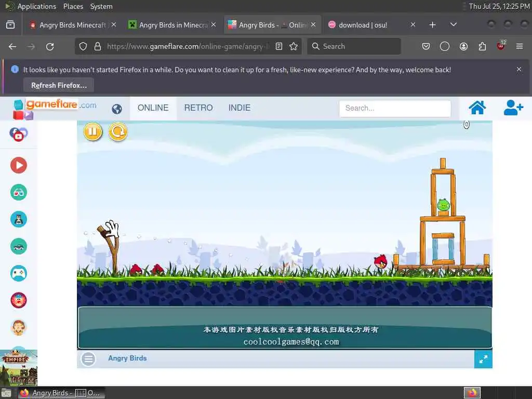Switch to the INDIE games tab
This screenshot has height=399, width=532.
[x=240, y=108]
